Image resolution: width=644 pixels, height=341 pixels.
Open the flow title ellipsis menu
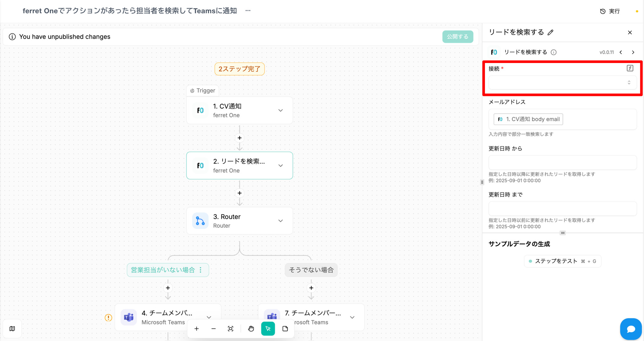pyautogui.click(x=248, y=11)
